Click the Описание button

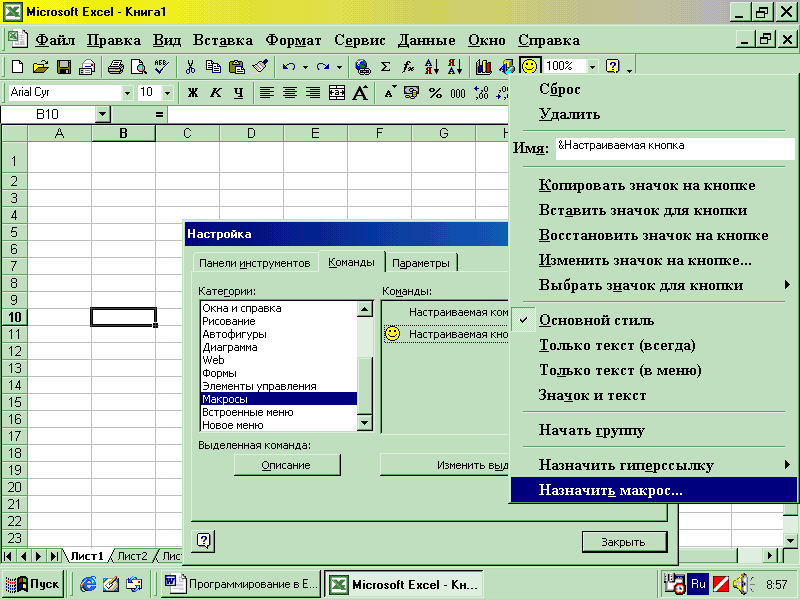point(287,465)
